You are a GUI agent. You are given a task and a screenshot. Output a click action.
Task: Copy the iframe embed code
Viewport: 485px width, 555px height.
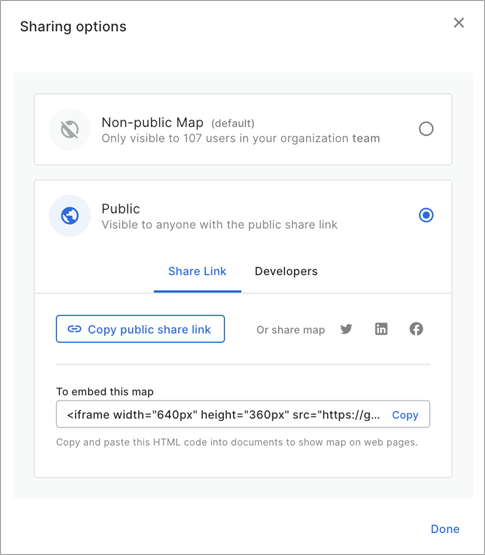click(405, 414)
